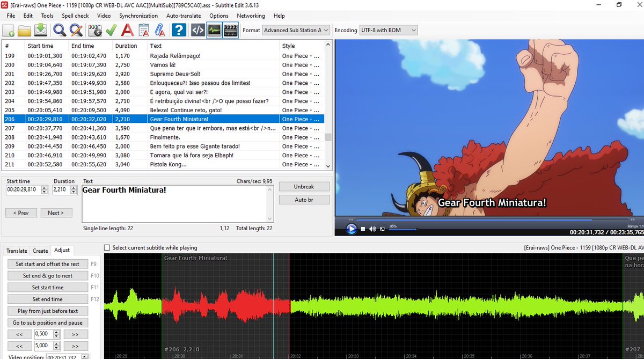Toggle video fullscreen icon
Image resolution: width=644 pixels, height=359 pixels.
382,229
